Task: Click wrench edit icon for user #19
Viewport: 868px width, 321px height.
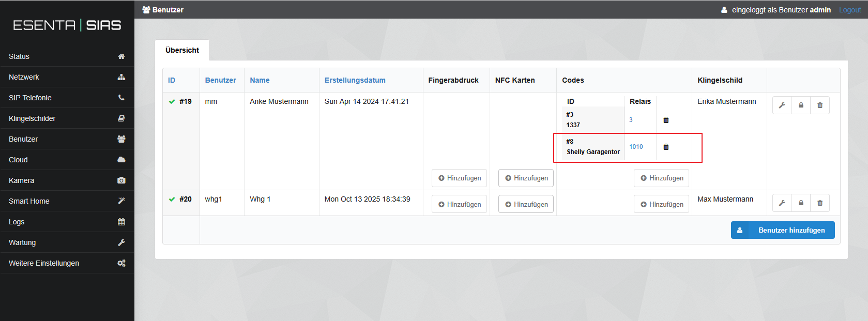Action: tap(782, 105)
